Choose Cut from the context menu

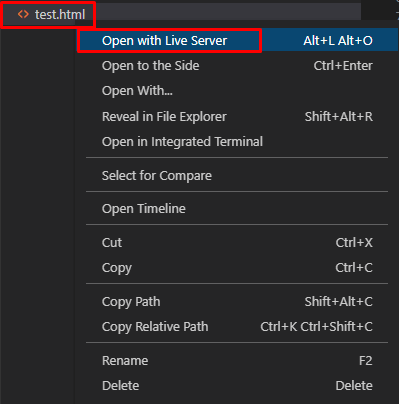coord(237,243)
